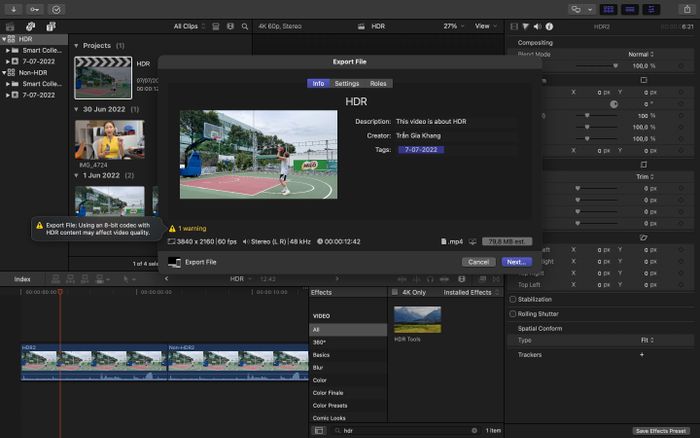Open the All Clips filter dropdown

click(189, 26)
